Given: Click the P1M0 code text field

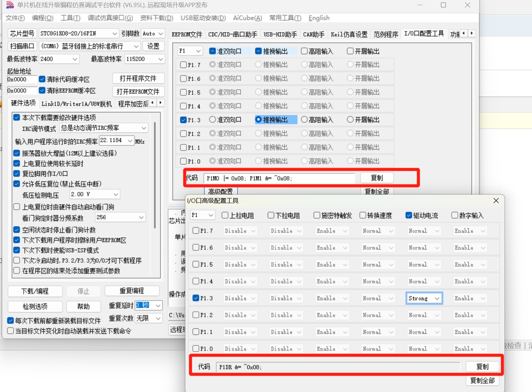Looking at the screenshot, I should 279,178.
